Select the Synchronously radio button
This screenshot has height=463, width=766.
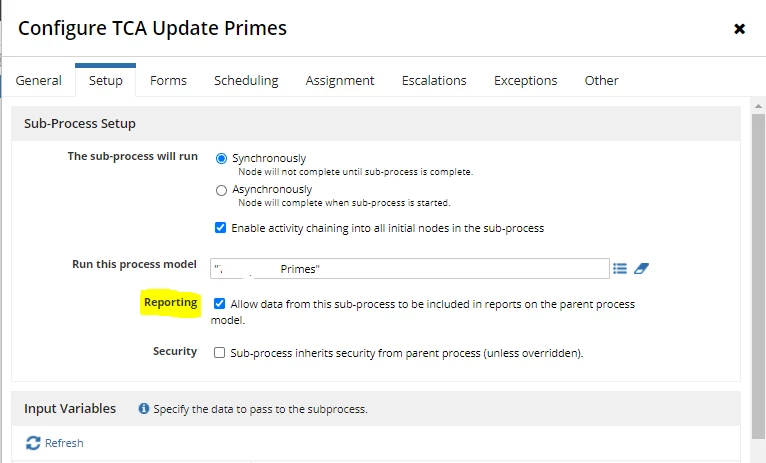(x=221, y=159)
